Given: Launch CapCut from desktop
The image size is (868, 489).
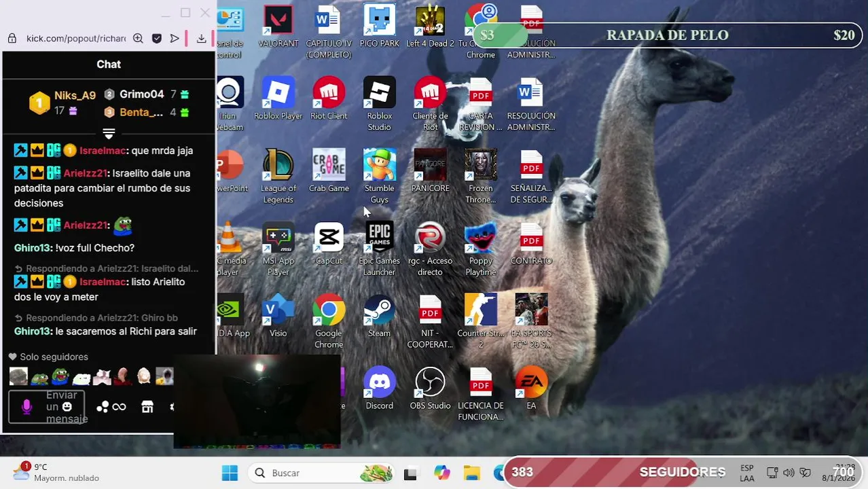Looking at the screenshot, I should (x=329, y=244).
